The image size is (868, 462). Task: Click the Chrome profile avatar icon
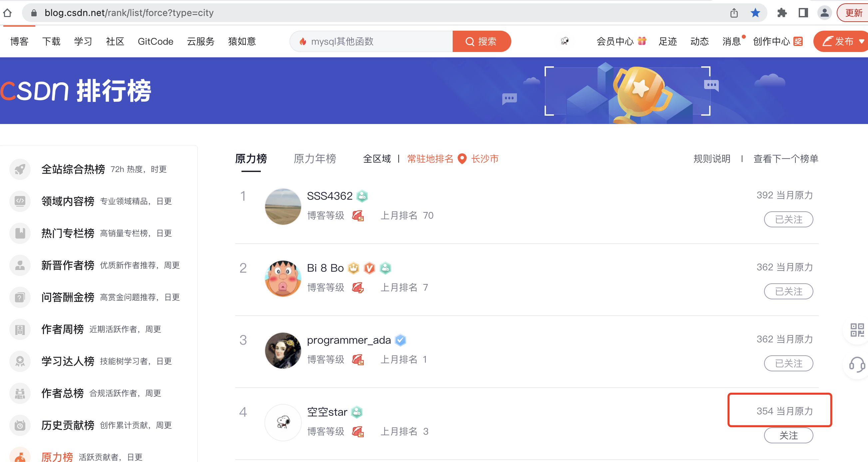(x=824, y=13)
